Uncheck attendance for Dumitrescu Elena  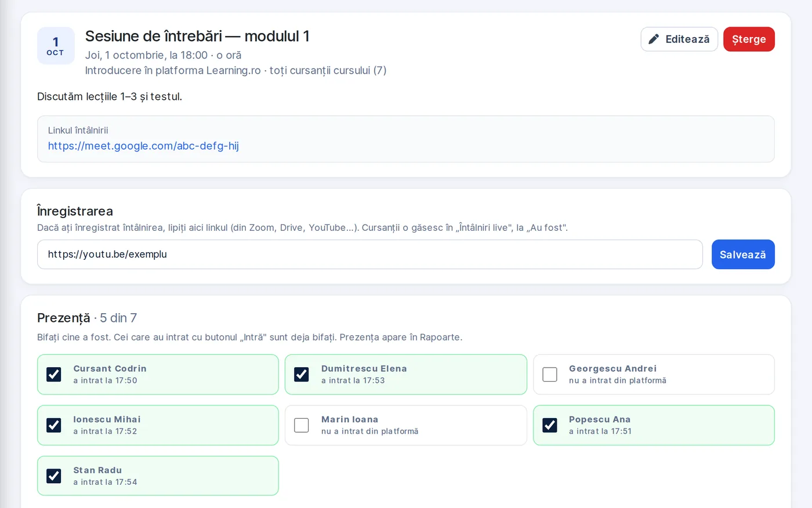[302, 375]
